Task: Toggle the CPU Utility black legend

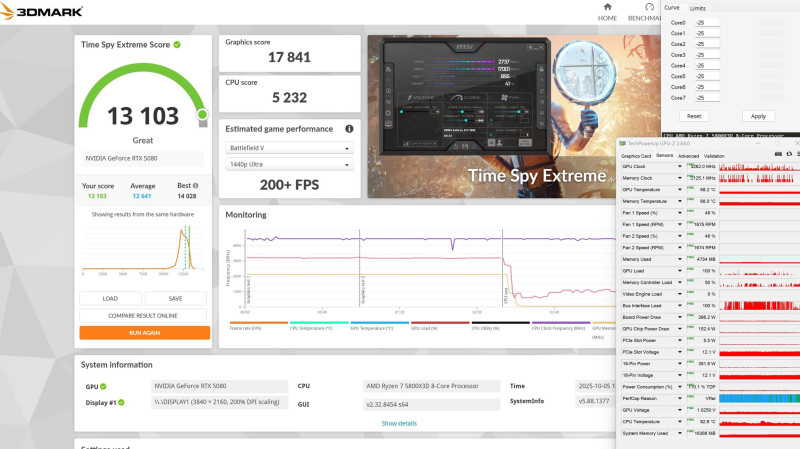Action: coord(501,326)
